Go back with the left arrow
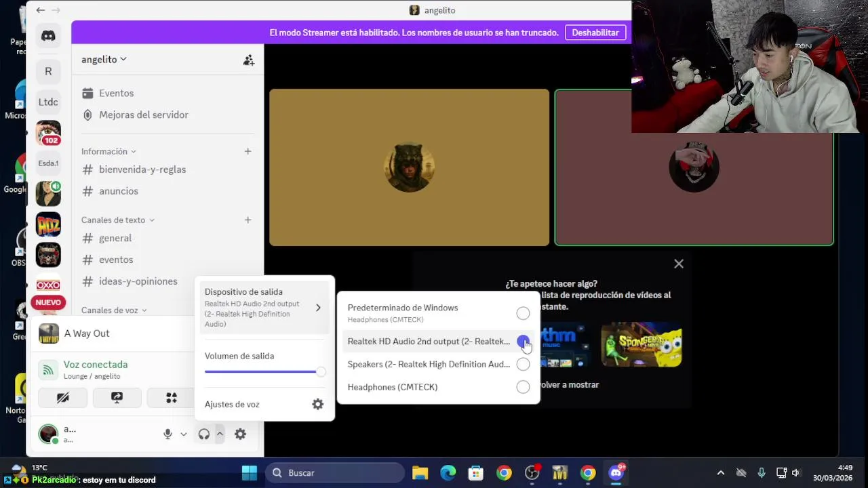868x488 pixels. 41,10
